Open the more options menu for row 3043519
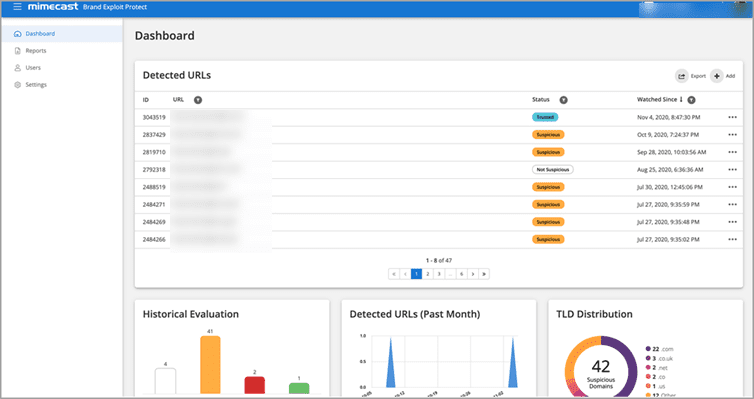This screenshot has height=399, width=754. tap(732, 117)
